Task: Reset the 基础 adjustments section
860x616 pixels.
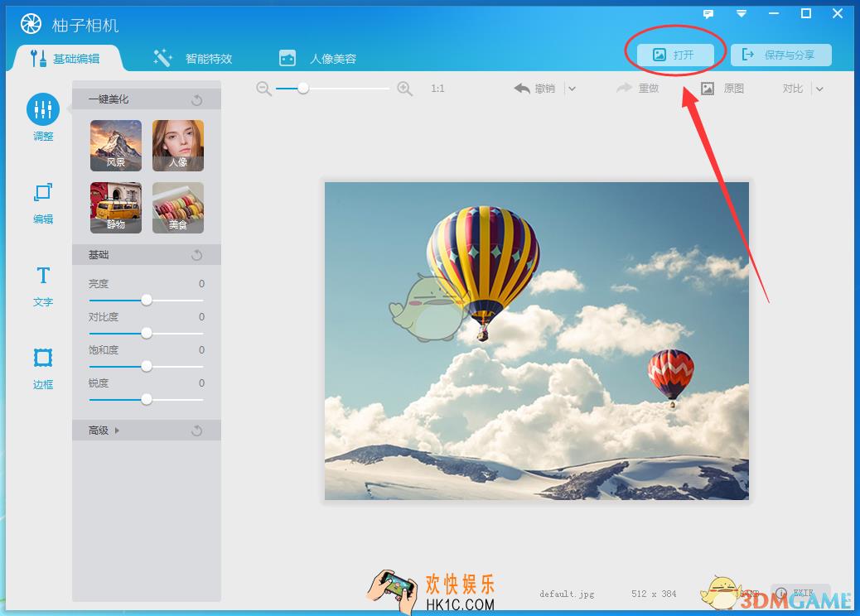Action: 197,255
